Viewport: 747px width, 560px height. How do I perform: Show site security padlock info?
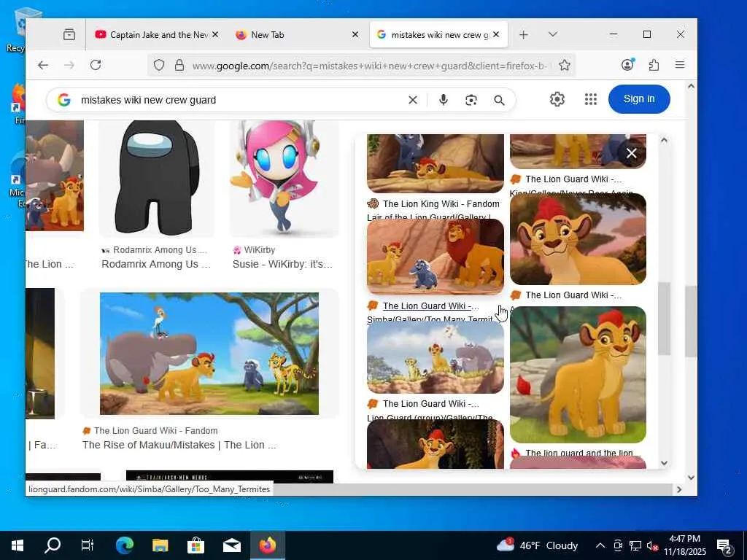pos(179,65)
